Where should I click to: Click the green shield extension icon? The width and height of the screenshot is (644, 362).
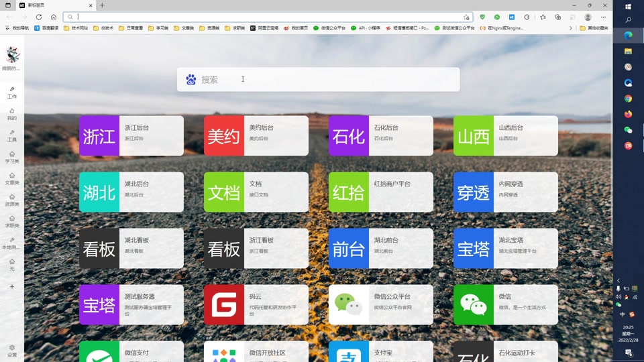click(482, 17)
